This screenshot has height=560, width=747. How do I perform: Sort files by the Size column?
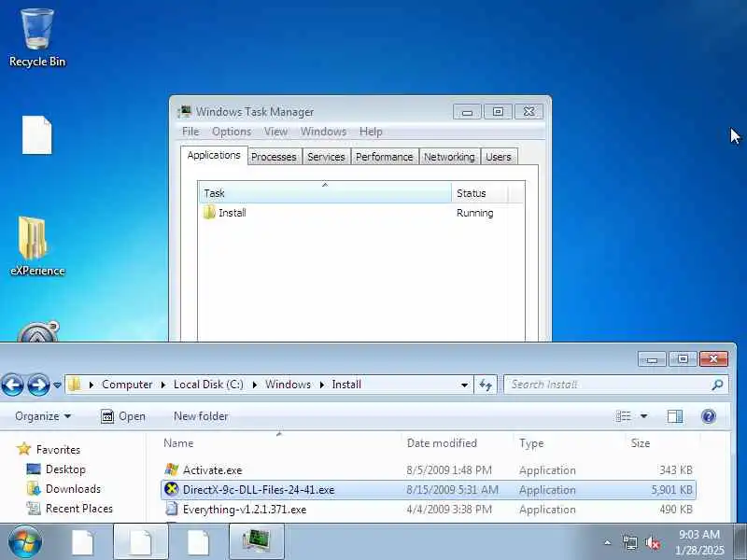click(662, 442)
